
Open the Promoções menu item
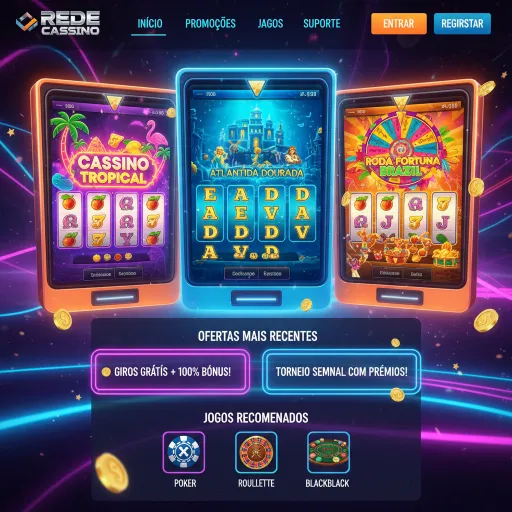(x=210, y=24)
